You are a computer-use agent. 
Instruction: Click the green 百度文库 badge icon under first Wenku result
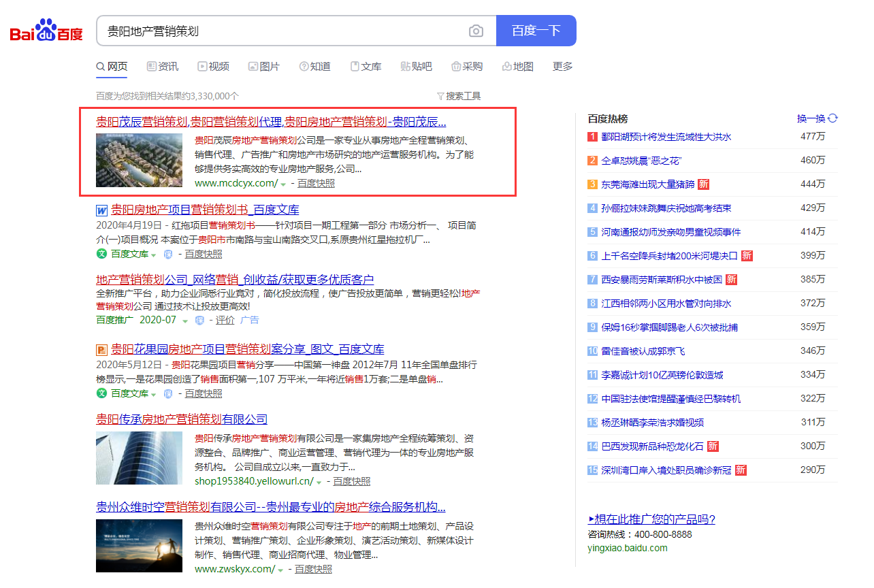click(101, 255)
